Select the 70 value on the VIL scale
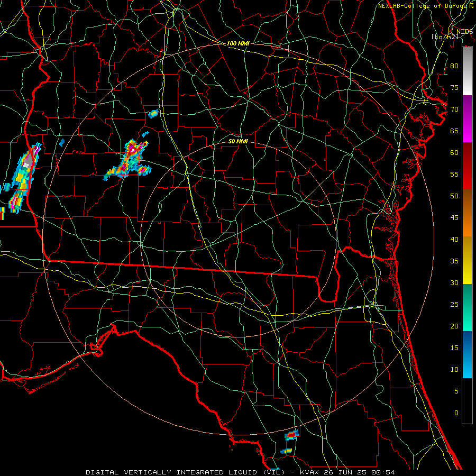The height and width of the screenshot is (476, 476). 454,109
